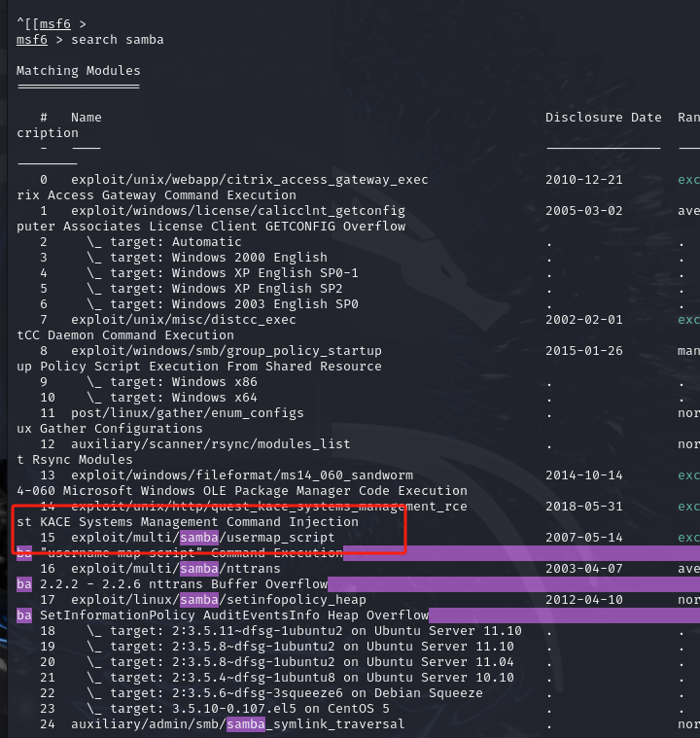Select exploit/unix/misc/distcc_exec module path
This screenshot has width=700, height=738.
184,320
